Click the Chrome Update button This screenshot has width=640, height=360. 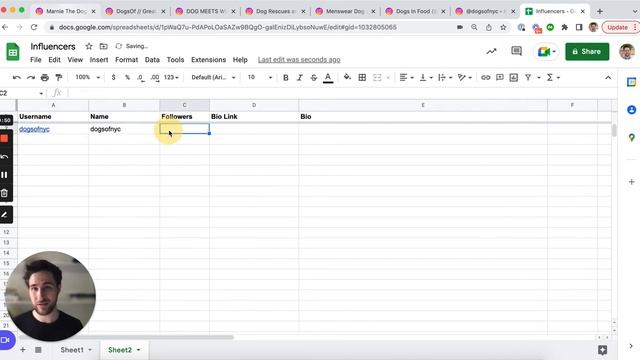click(620, 27)
